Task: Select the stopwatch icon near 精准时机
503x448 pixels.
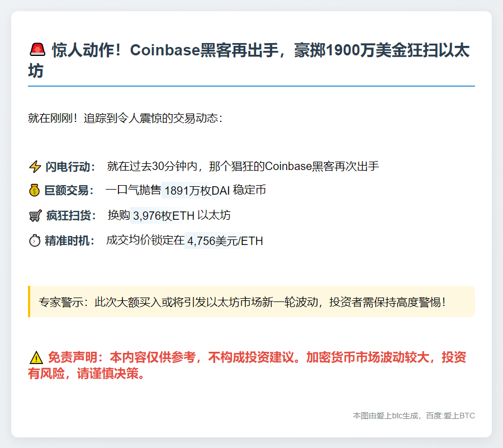Action: point(34,240)
